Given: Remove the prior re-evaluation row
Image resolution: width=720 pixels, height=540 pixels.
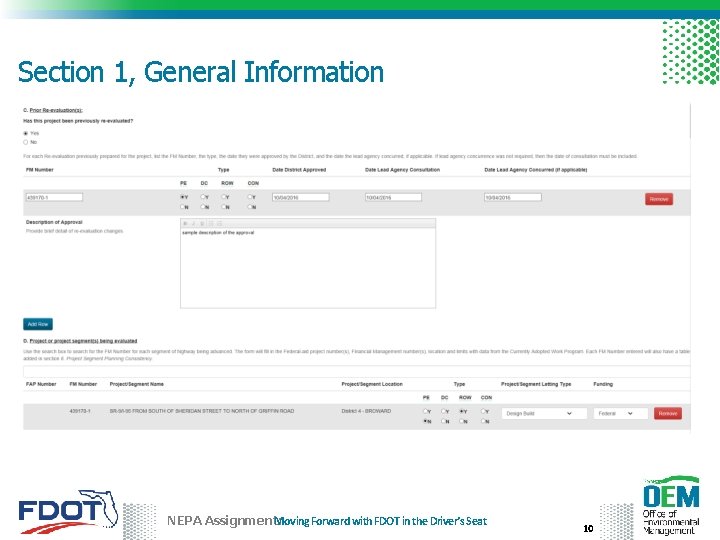Looking at the screenshot, I should [659, 199].
